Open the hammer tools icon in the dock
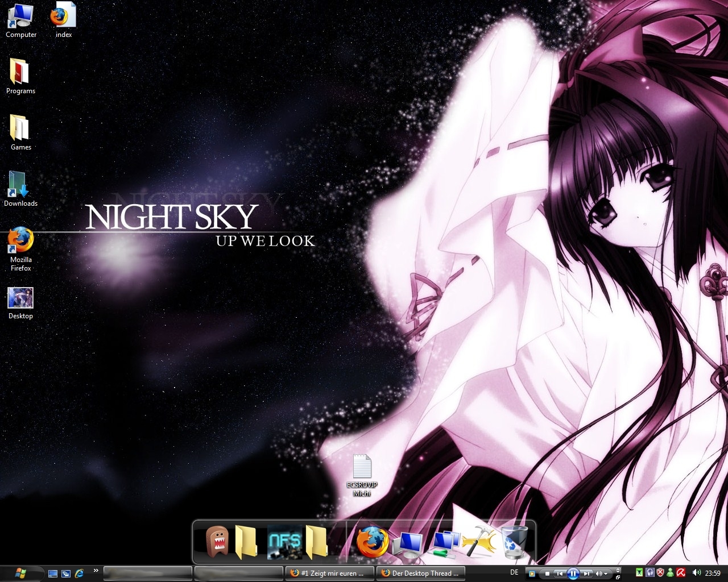This screenshot has width=728, height=582. pyautogui.click(x=478, y=542)
